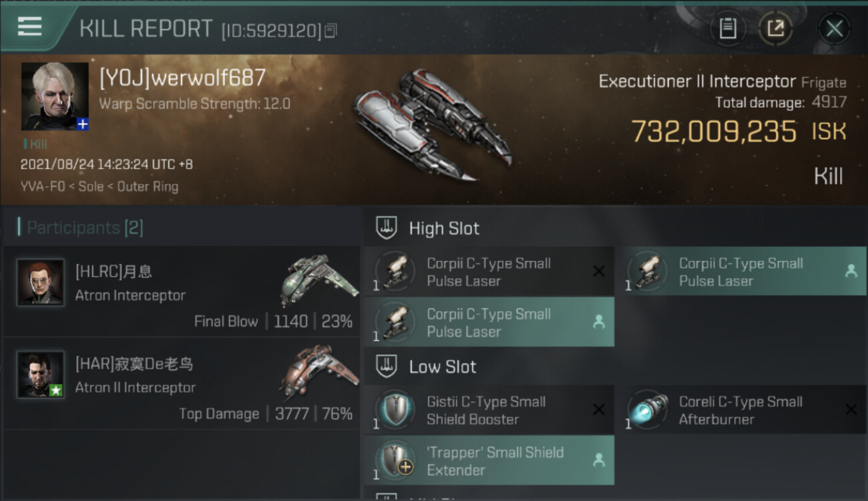Viewport: 868px width, 501px height.
Task: Click the Gistii C-Type Small Shield Booster item
Action: click(x=489, y=410)
